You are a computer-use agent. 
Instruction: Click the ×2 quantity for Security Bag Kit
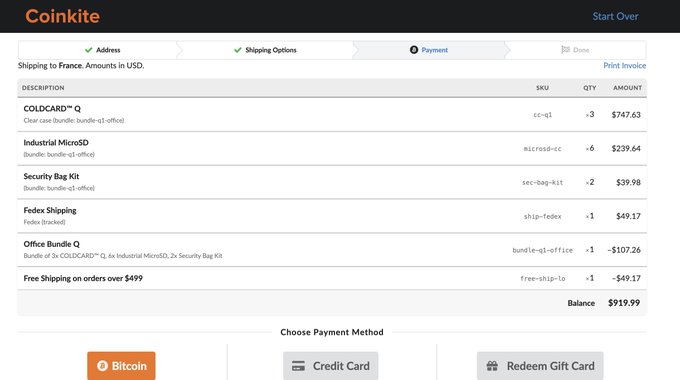pyautogui.click(x=590, y=182)
